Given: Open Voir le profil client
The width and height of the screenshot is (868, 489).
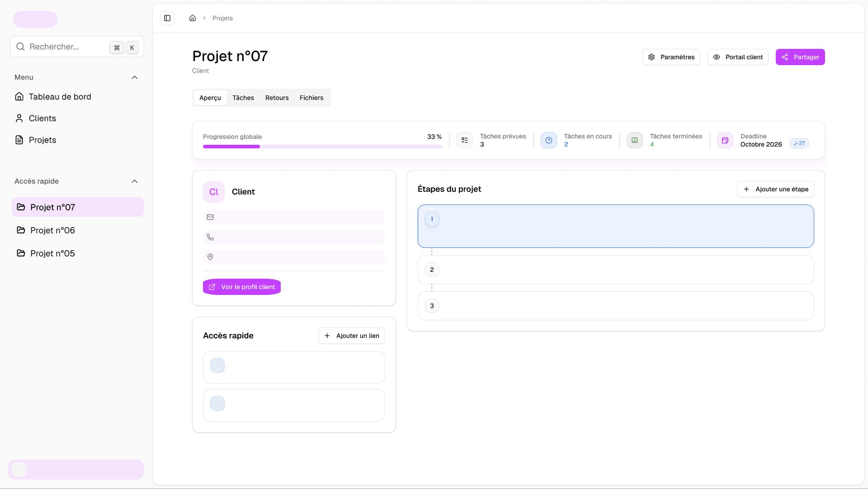Looking at the screenshot, I should 242,287.
